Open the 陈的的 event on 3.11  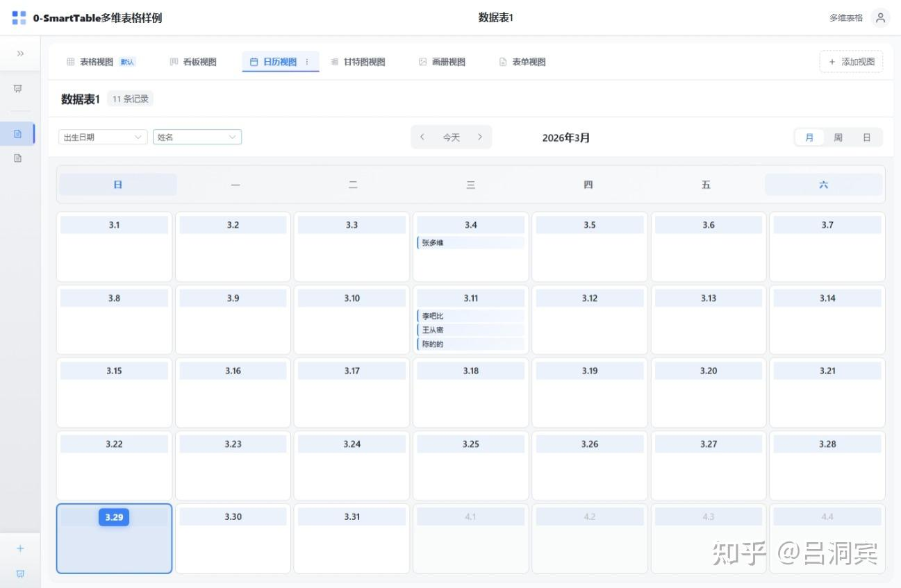(x=470, y=344)
